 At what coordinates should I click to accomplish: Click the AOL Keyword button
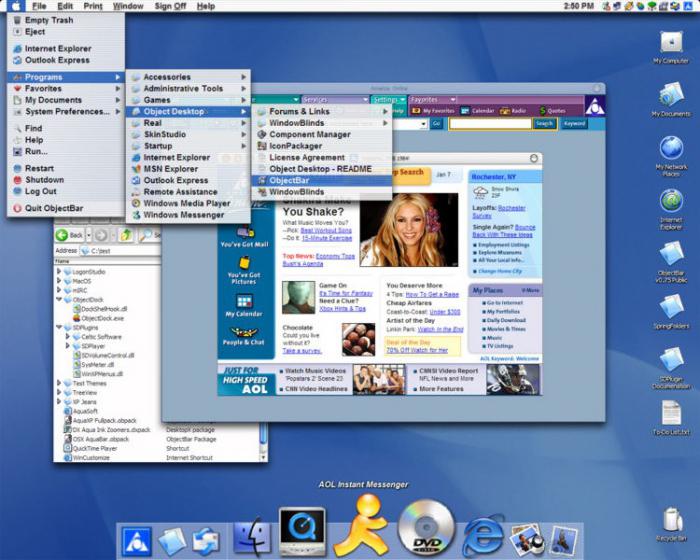point(575,124)
